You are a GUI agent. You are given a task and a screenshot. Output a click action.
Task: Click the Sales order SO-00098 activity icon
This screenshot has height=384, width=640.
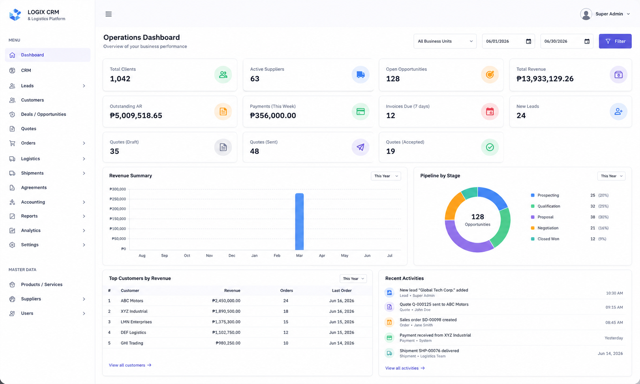coord(389,322)
